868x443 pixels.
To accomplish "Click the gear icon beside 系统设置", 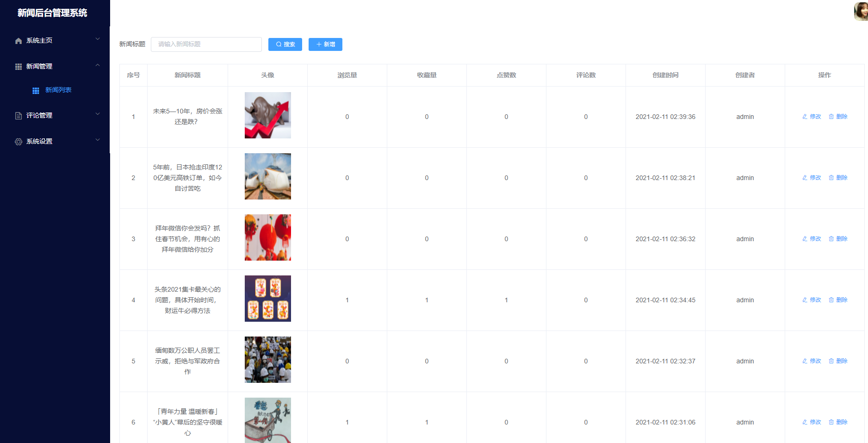I will (x=19, y=142).
